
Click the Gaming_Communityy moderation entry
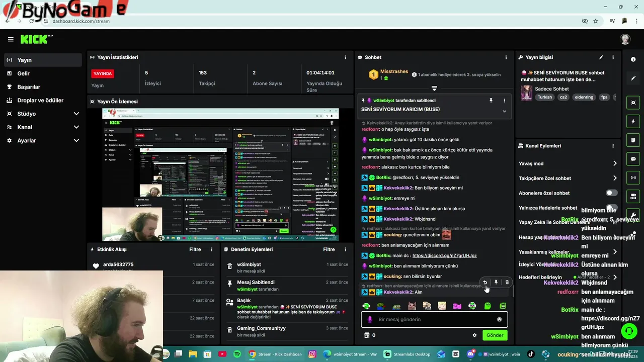287,331
